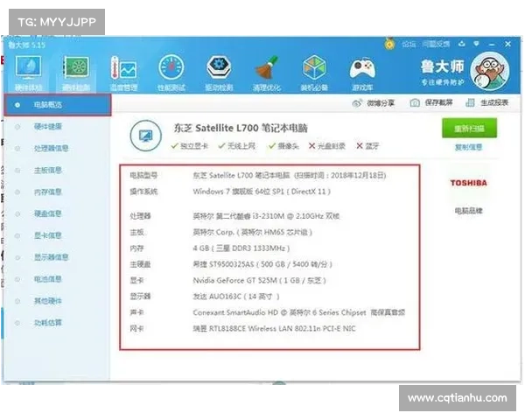The width and height of the screenshot is (525, 420).
Task: Click the 微博分享 Weibo share icon
Action: pyautogui.click(x=376, y=103)
